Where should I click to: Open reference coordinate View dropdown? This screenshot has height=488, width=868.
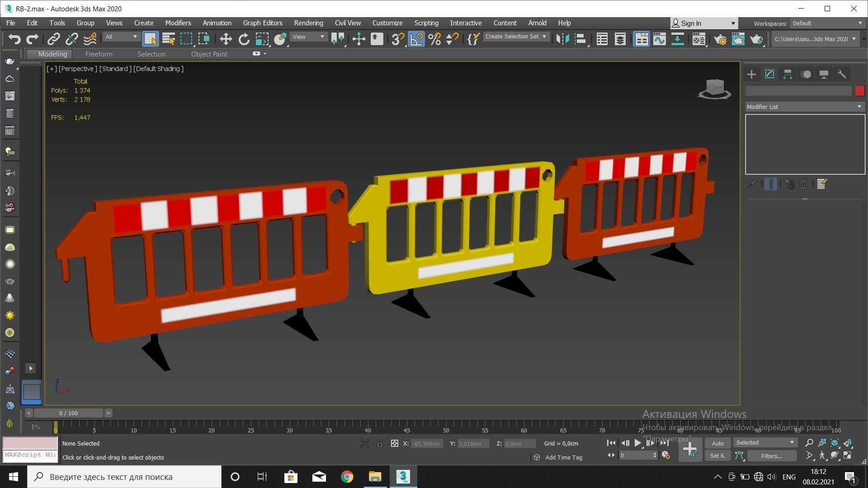308,37
